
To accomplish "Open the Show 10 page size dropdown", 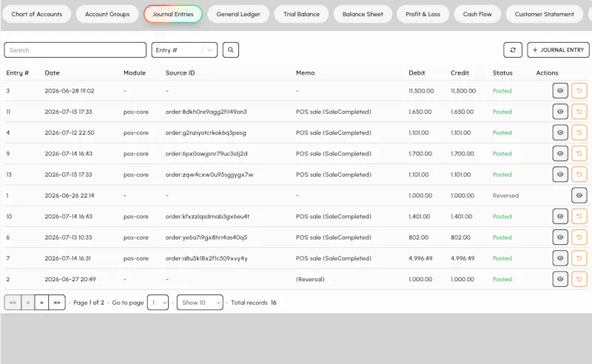I will pos(200,303).
